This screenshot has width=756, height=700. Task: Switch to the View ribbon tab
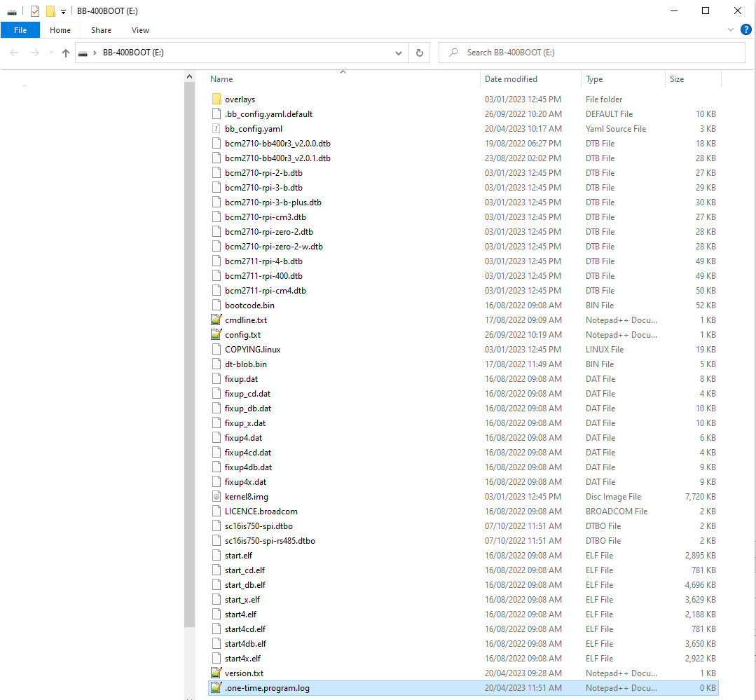tap(140, 30)
